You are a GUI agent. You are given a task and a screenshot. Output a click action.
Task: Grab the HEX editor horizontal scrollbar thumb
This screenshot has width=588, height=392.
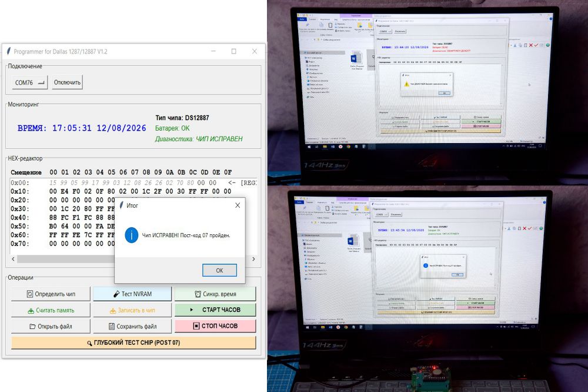click(66, 259)
